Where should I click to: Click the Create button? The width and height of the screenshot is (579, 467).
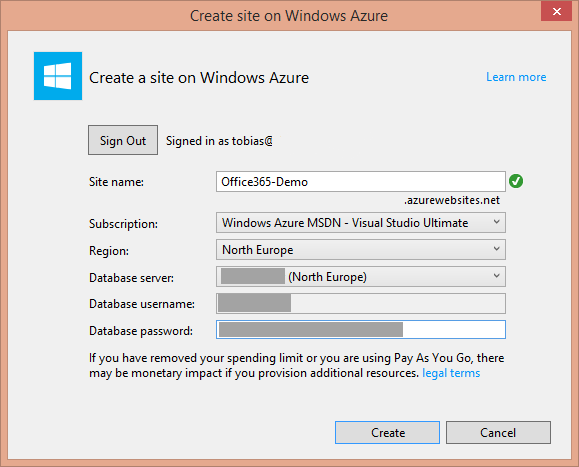pos(387,432)
